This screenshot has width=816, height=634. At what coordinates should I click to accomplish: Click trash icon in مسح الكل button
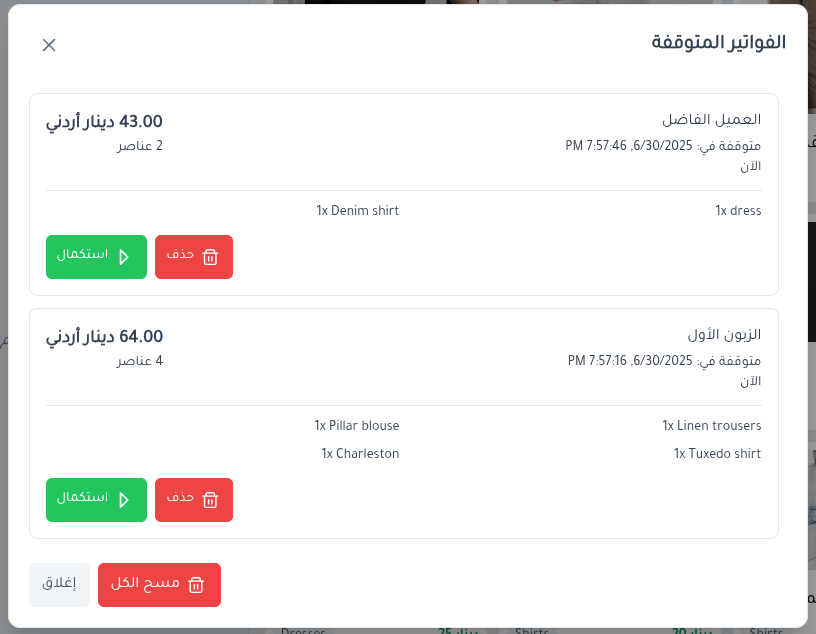point(196,585)
